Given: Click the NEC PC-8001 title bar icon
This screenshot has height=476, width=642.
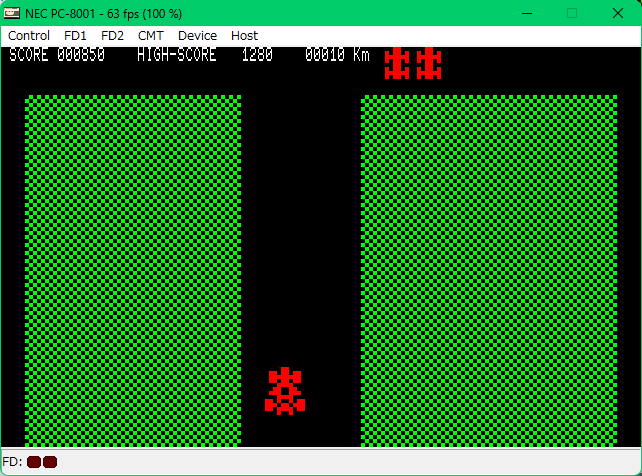Looking at the screenshot, I should pos(13,13).
